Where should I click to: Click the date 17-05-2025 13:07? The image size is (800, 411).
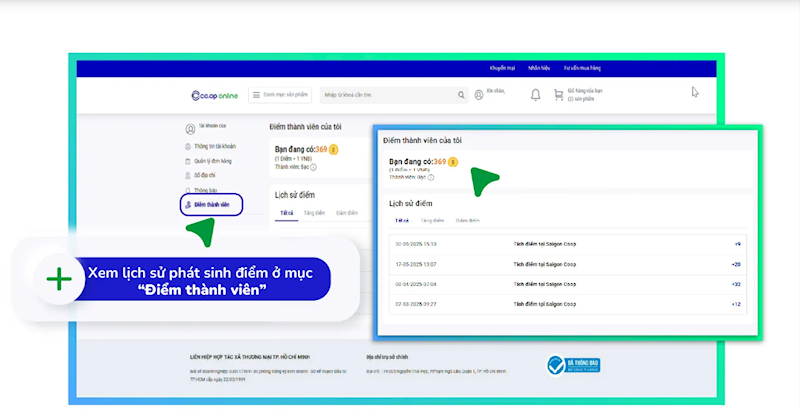(416, 265)
